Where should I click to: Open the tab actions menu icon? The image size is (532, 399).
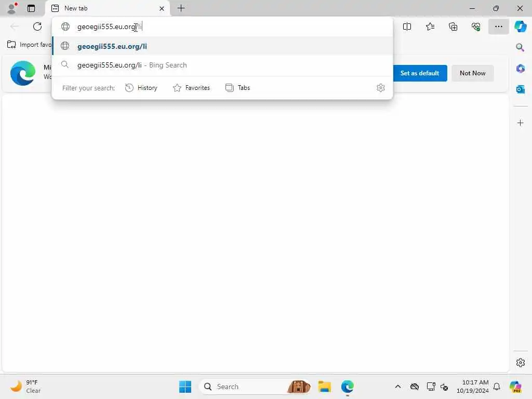pyautogui.click(x=31, y=8)
